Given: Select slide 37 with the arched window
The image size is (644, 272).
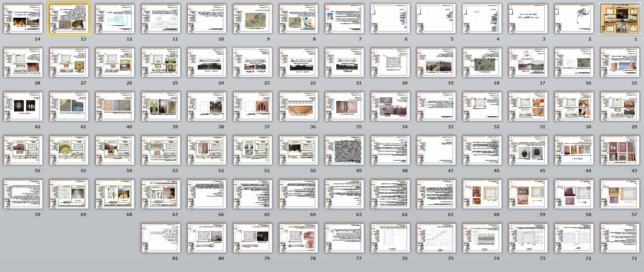Looking at the screenshot, I should [x=253, y=107].
